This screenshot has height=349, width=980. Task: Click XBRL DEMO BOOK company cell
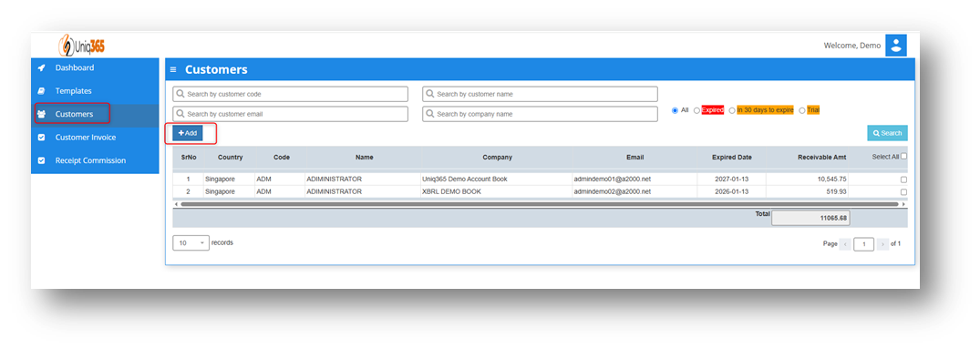coord(497,191)
